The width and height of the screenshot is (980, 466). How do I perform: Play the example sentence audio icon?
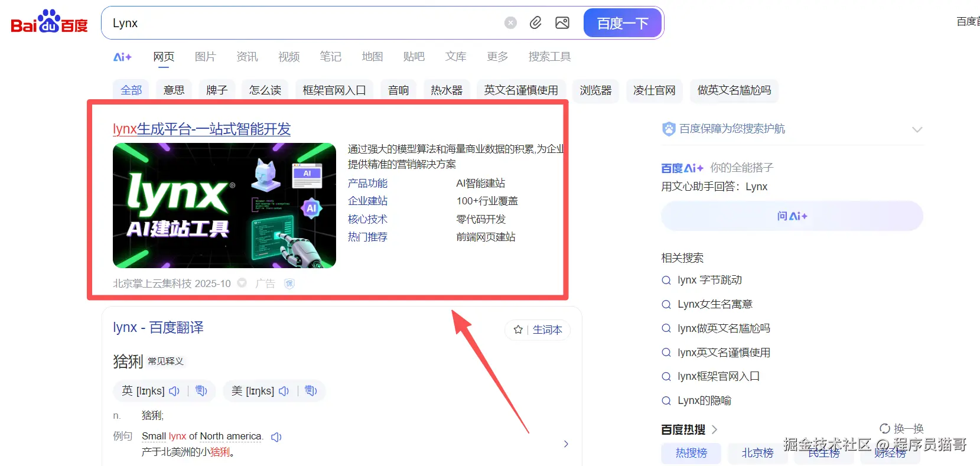pos(276,437)
